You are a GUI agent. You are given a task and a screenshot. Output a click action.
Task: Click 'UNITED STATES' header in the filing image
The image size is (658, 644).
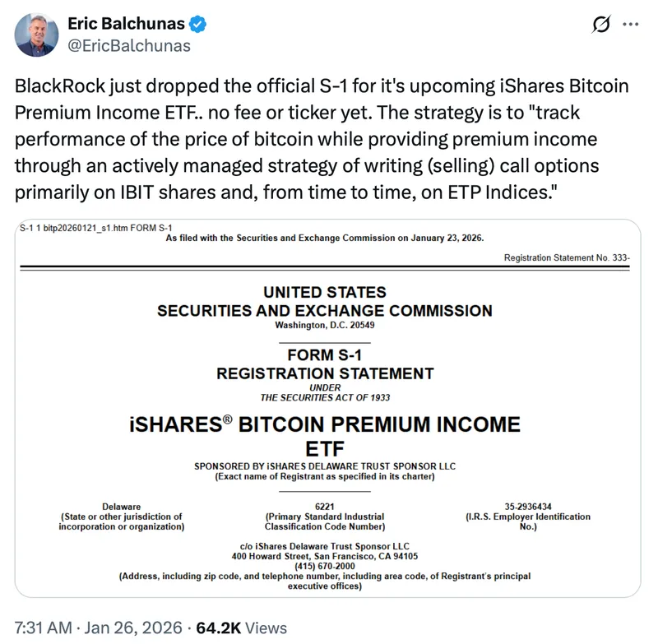(325, 292)
